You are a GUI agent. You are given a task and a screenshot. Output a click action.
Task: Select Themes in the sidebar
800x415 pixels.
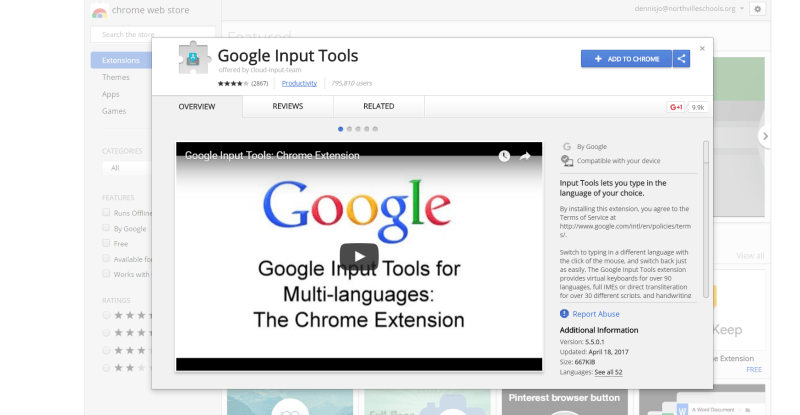pos(116,77)
